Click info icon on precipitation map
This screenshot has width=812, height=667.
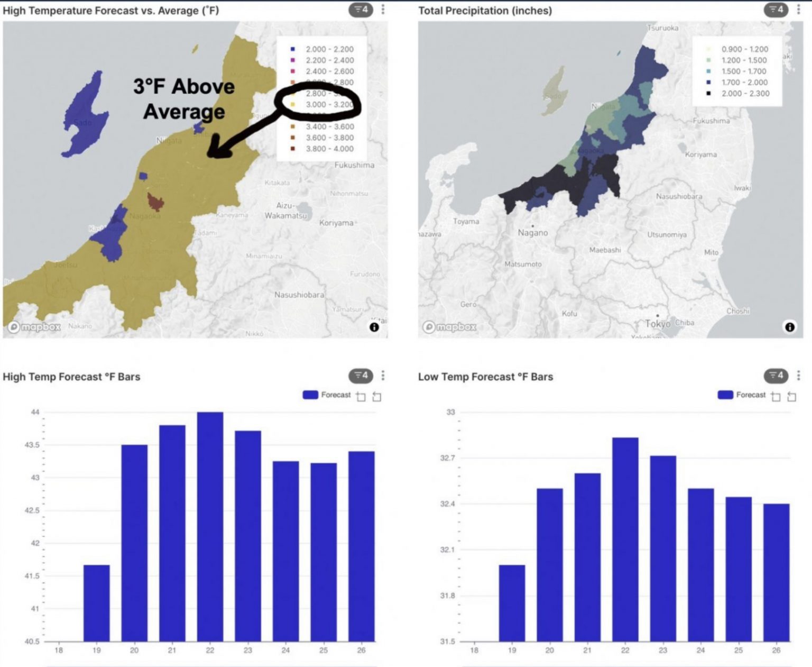tap(789, 327)
